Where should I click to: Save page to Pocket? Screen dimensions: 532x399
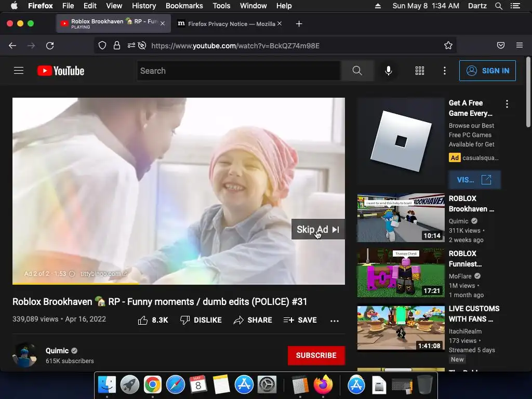point(501,46)
